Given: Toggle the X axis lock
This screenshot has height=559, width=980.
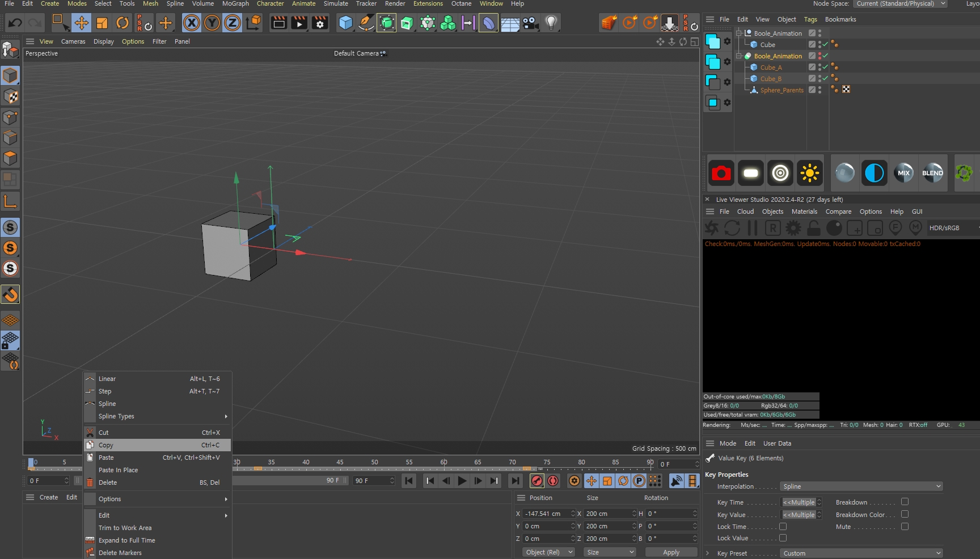Looking at the screenshot, I should 192,23.
